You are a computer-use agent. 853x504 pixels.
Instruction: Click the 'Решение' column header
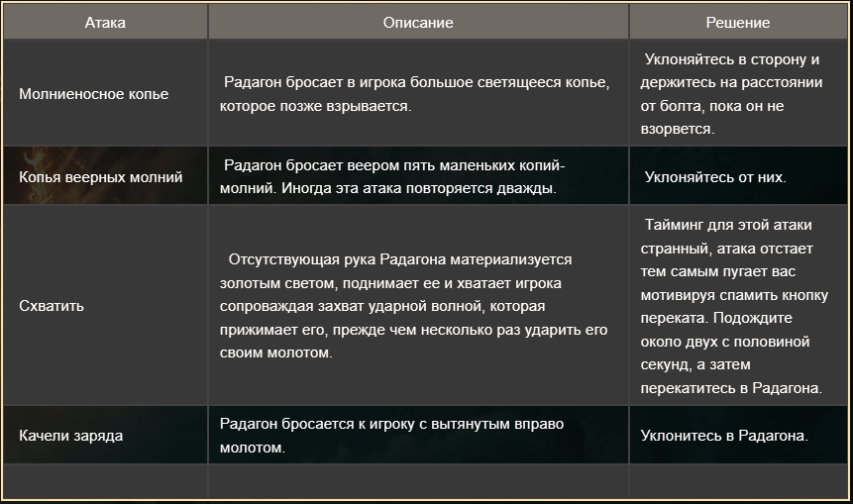(x=737, y=22)
